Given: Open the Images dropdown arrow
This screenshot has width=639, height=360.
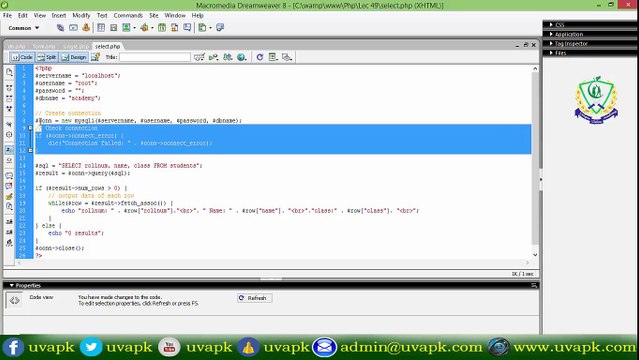Looking at the screenshot, I should [x=134, y=28].
